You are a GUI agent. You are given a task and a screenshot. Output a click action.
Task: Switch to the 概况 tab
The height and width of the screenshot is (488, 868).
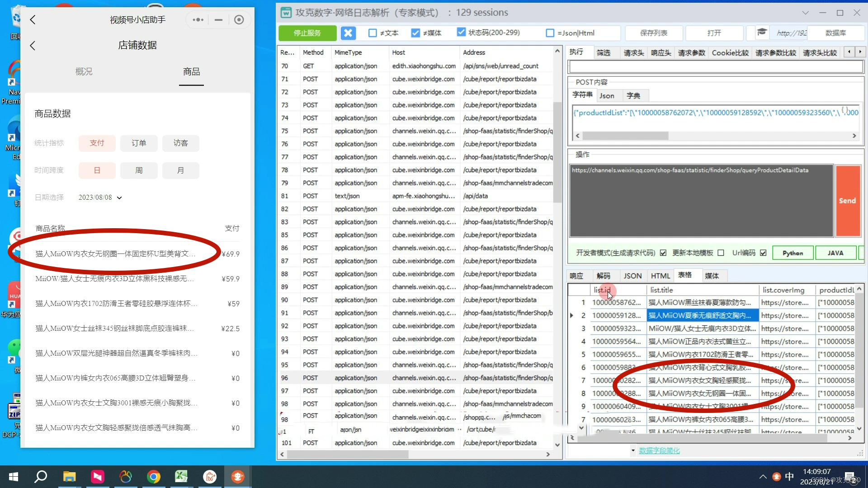pyautogui.click(x=84, y=71)
